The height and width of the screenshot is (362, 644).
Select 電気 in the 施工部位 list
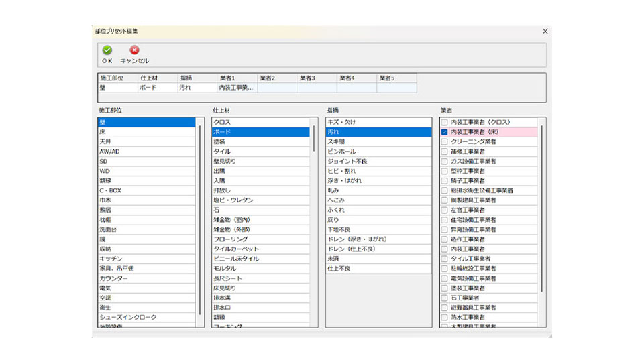click(147, 288)
